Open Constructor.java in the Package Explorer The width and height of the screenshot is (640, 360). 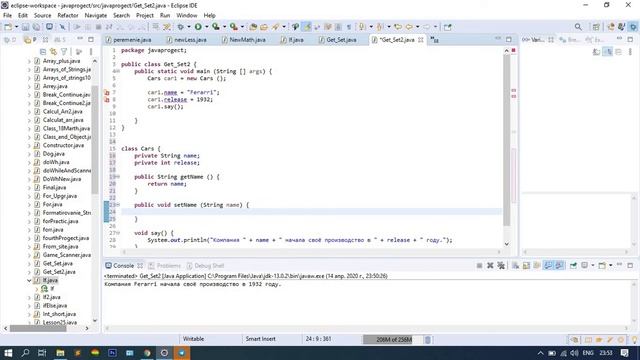point(63,145)
